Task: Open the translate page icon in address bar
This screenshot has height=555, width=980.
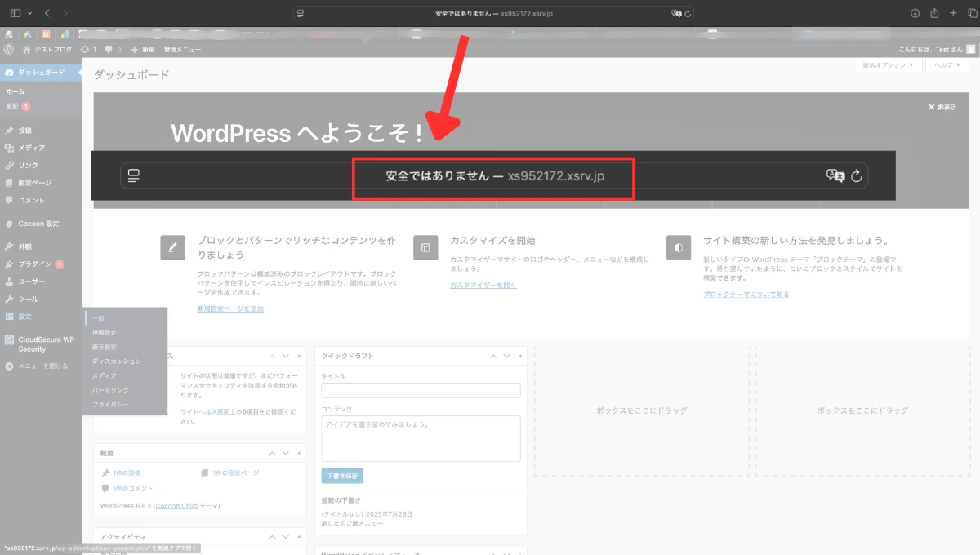Action: [x=676, y=13]
